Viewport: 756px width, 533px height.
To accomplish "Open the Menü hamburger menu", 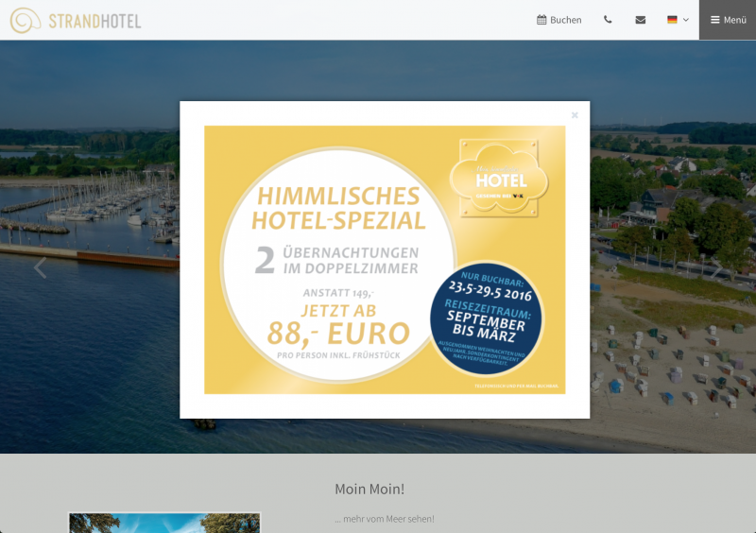I will click(728, 20).
